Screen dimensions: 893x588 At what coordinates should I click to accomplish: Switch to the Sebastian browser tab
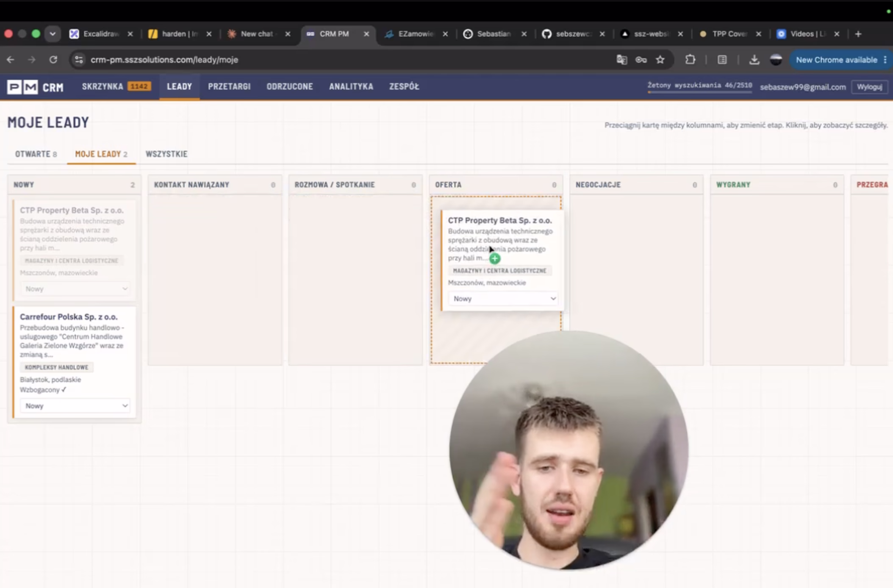pos(494,34)
